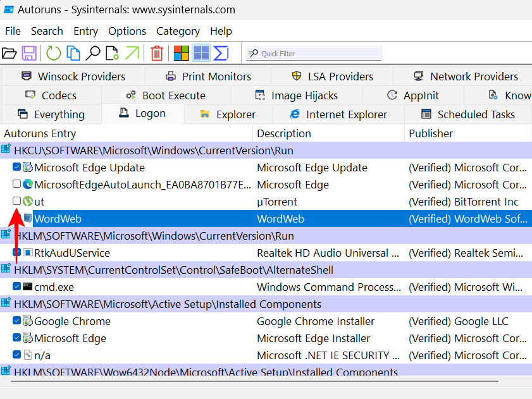Switch to the Scheduled Tasks tab
The image size is (532, 399).
click(x=467, y=114)
